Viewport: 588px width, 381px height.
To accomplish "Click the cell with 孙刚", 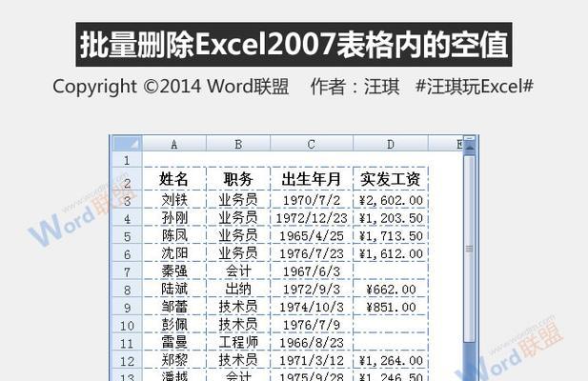I will [x=174, y=218].
